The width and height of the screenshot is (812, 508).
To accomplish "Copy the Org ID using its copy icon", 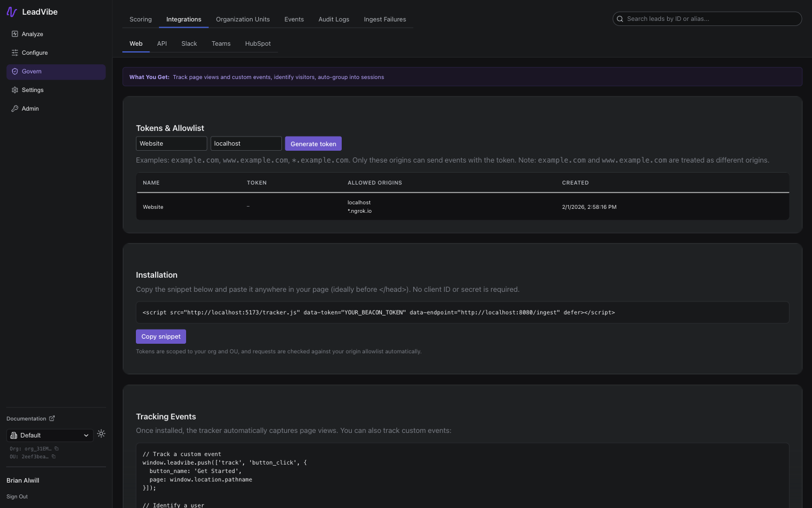I will tap(57, 449).
